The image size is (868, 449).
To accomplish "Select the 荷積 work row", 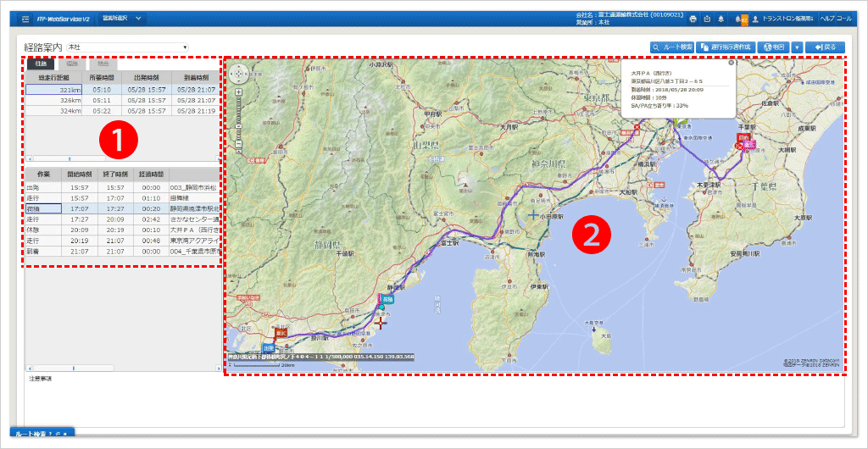I will (123, 208).
